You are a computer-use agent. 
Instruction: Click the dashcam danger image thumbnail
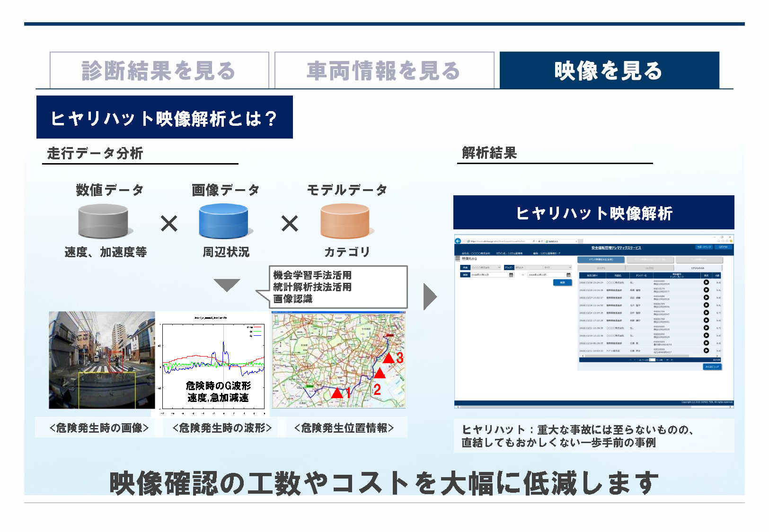(102, 360)
